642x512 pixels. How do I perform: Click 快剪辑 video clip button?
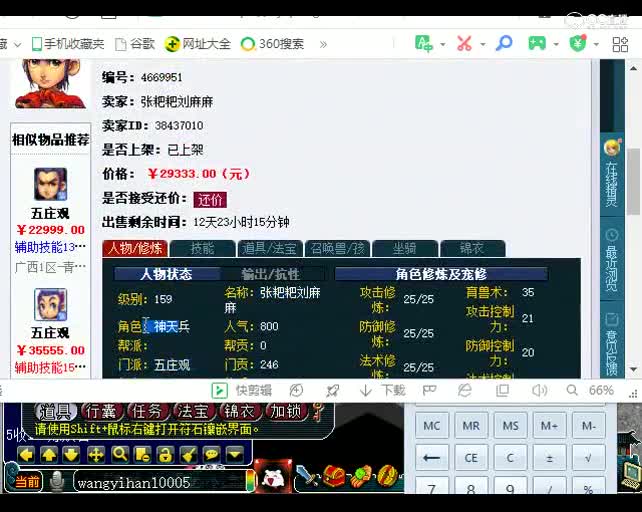coord(242,390)
